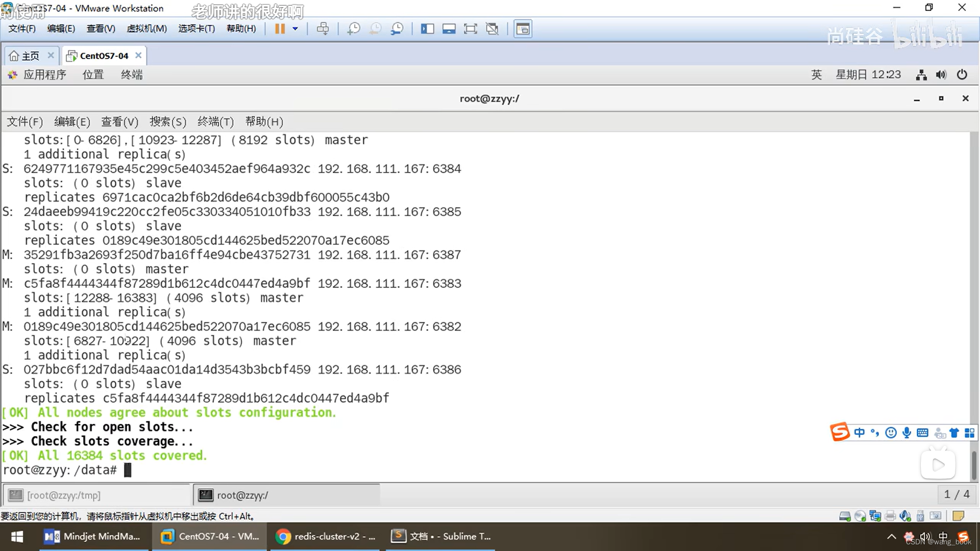
Task: Open terminal 搜索(S) search menu
Action: [x=167, y=121]
